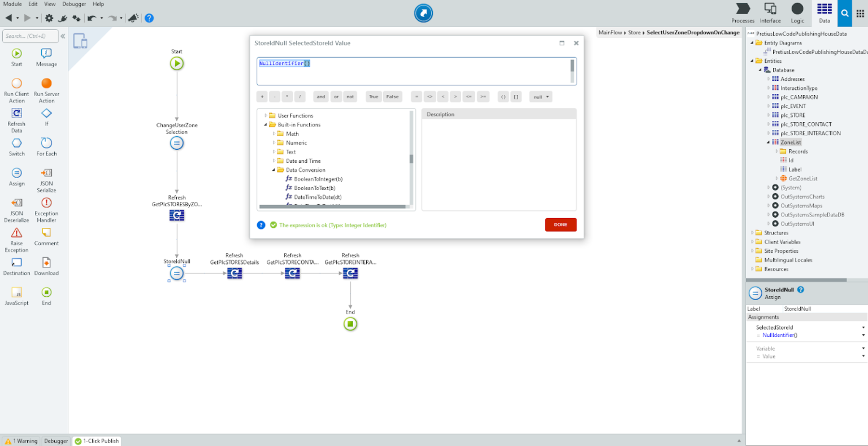Switch to the Debugger tab at the bottom
Viewport: 868px width, 446px height.
point(55,441)
